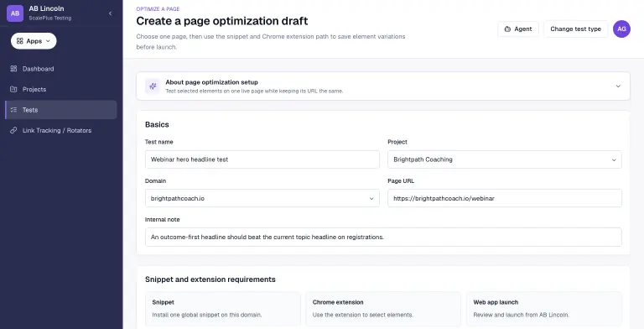644x329 pixels.
Task: Click Change test type button
Action: (x=575, y=29)
